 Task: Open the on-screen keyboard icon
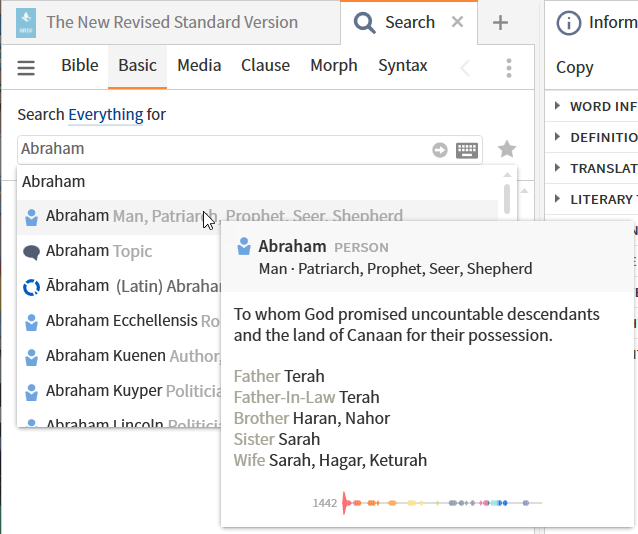(x=467, y=150)
